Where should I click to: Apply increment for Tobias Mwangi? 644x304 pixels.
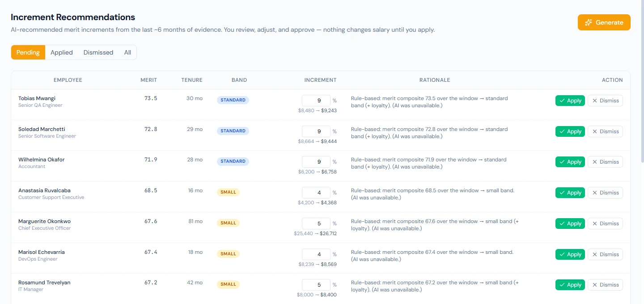tap(570, 101)
